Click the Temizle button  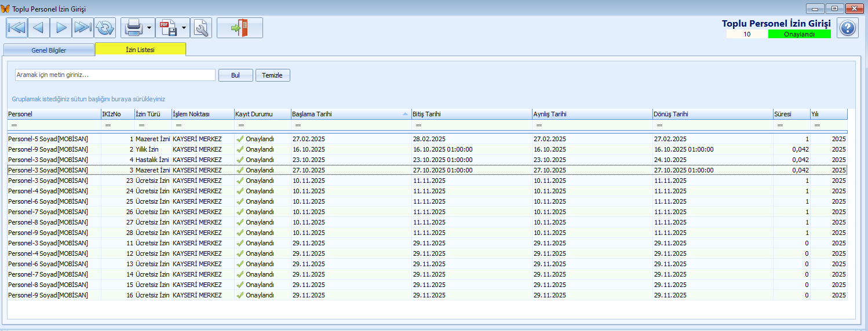point(272,75)
